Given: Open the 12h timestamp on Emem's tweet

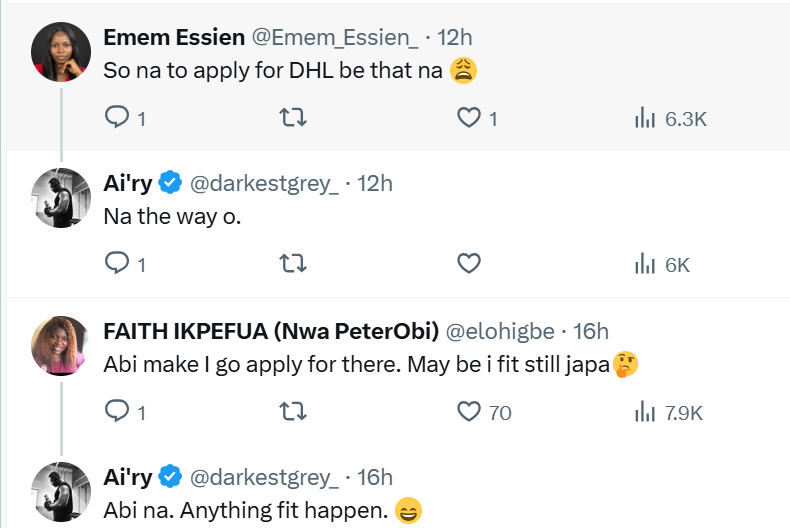Looking at the screenshot, I should point(455,38).
